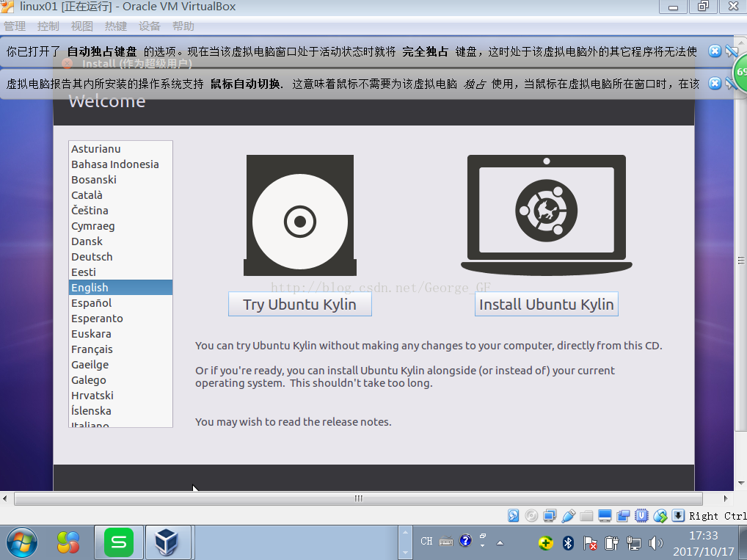Select Gaeilge language
Viewport: 747px width, 560px height.
pos(120,365)
